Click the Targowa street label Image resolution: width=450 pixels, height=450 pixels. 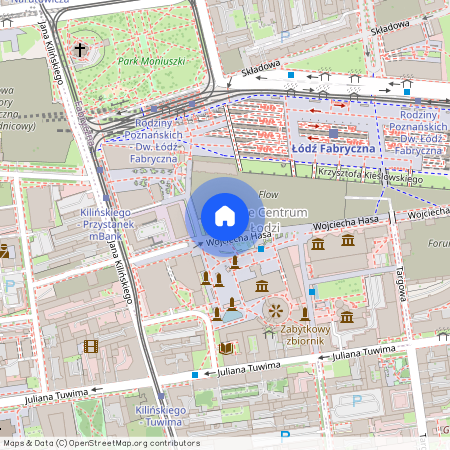[401, 284]
